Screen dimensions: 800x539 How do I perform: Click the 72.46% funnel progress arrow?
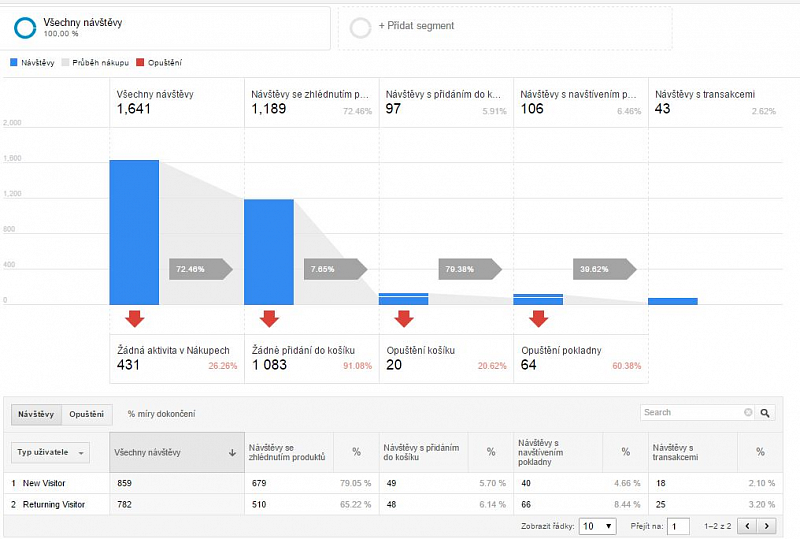point(200,269)
